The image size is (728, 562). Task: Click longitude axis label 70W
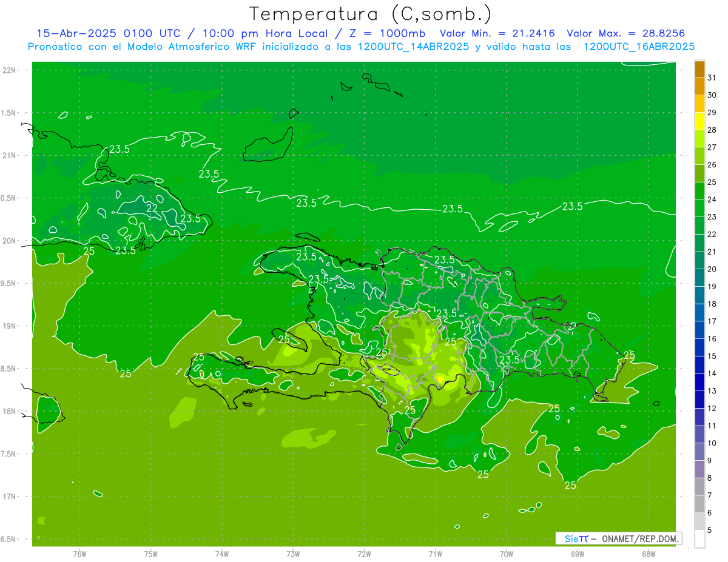pos(506,554)
